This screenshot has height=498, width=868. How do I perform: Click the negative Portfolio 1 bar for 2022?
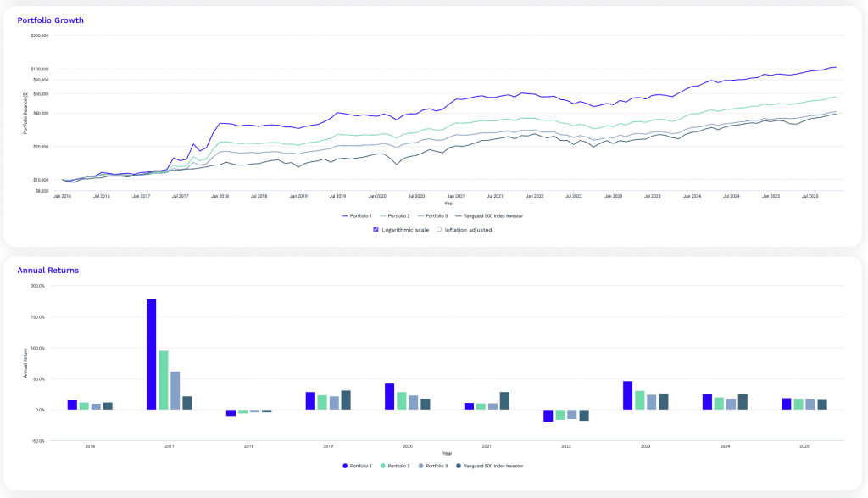(547, 416)
